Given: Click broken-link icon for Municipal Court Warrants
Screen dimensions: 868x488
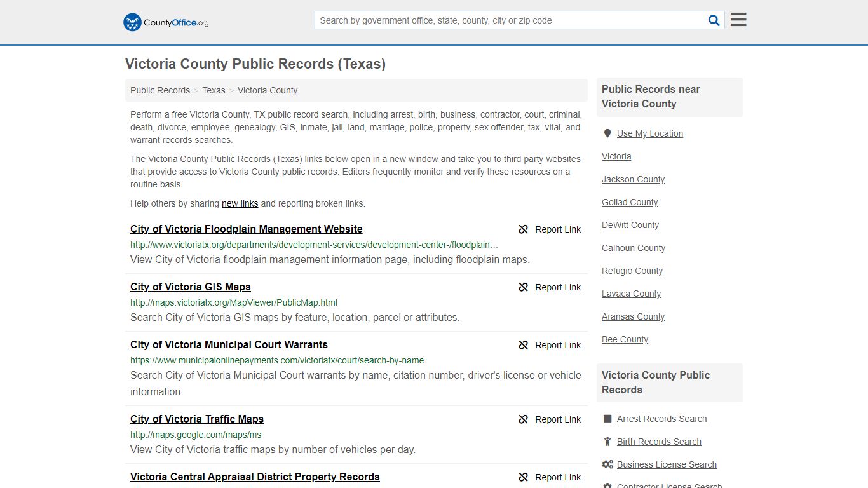Looking at the screenshot, I should pyautogui.click(x=524, y=345).
